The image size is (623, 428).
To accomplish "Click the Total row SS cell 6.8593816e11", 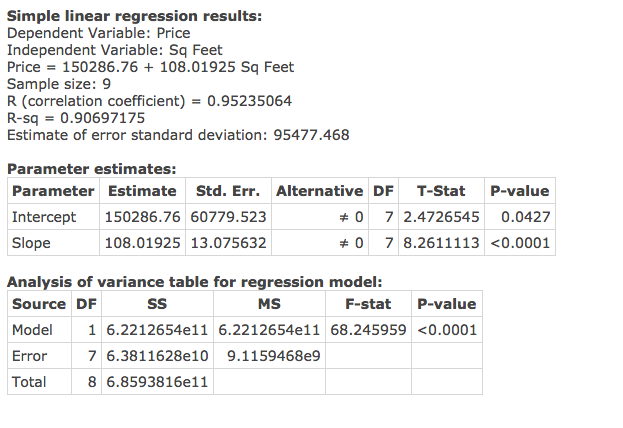I will [x=157, y=382].
